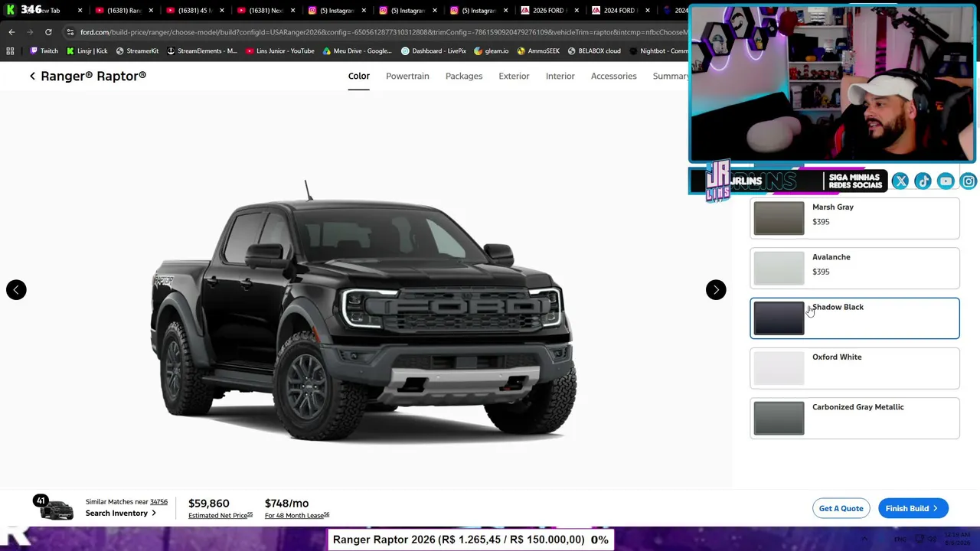Open the Nightbot bookmark
Image resolution: width=980 pixels, height=551 pixels.
tap(658, 51)
